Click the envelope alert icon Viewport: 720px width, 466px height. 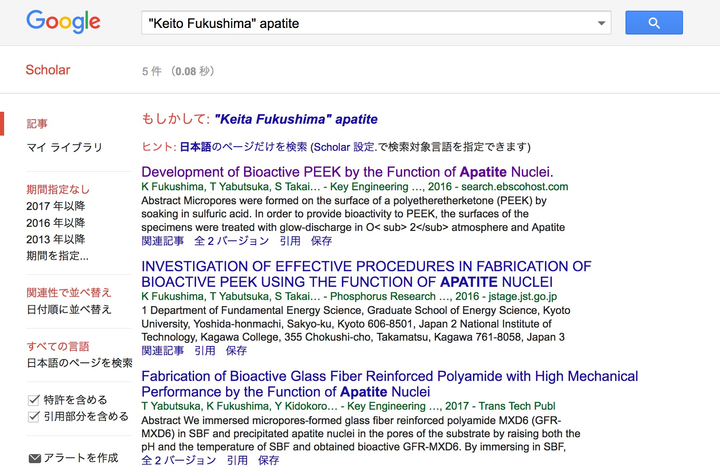coord(35,458)
